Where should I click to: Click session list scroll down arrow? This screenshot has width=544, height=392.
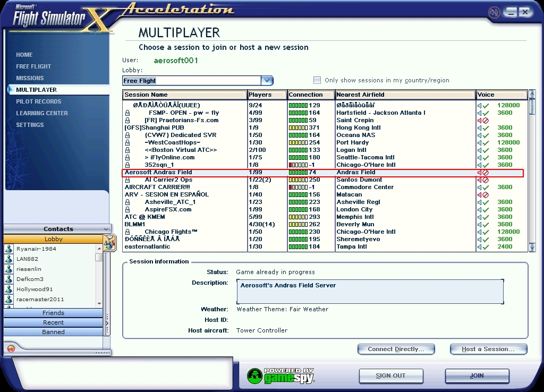tap(532, 248)
